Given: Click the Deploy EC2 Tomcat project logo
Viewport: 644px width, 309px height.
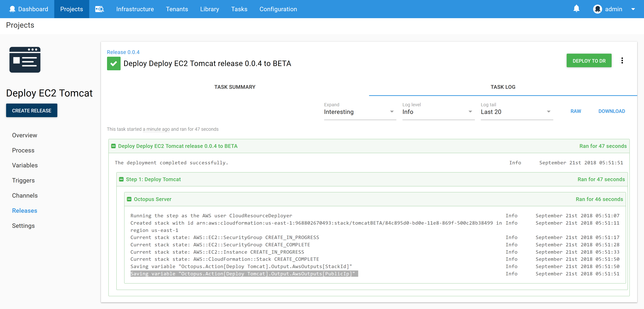Looking at the screenshot, I should (25, 60).
